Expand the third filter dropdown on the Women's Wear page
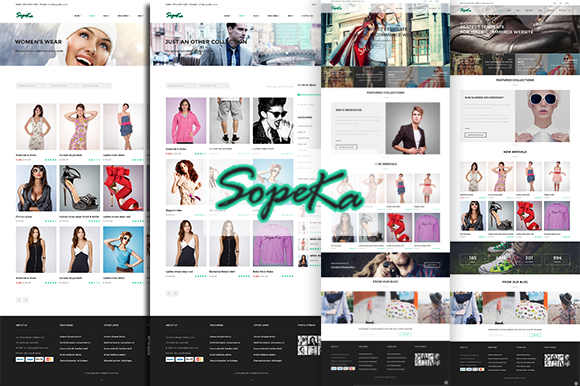 point(96,85)
